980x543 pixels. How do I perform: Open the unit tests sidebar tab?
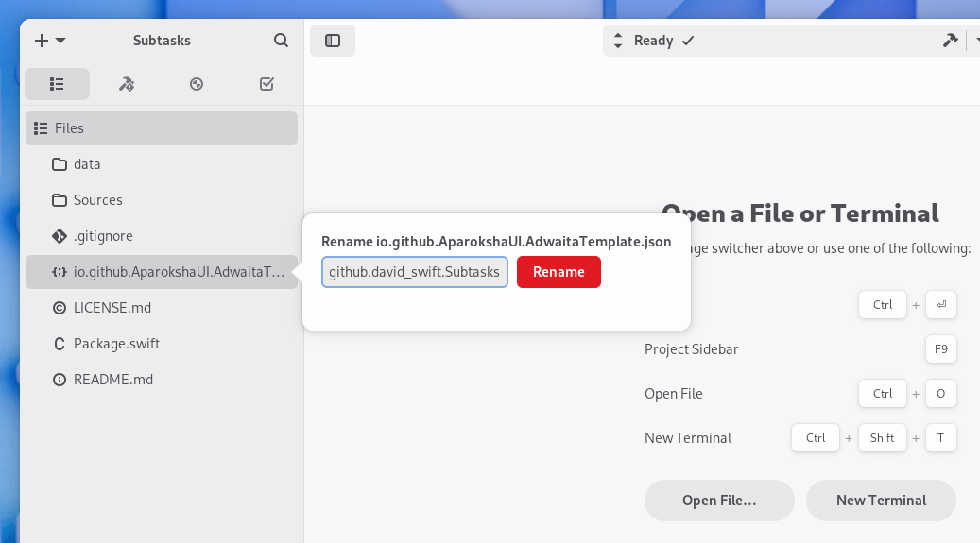click(x=197, y=84)
